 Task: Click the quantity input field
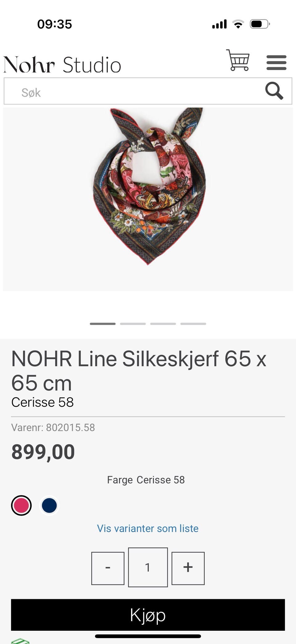[x=148, y=567]
